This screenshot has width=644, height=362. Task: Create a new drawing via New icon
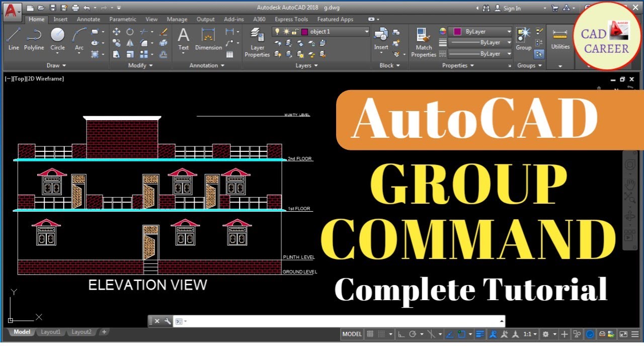pyautogui.click(x=30, y=8)
